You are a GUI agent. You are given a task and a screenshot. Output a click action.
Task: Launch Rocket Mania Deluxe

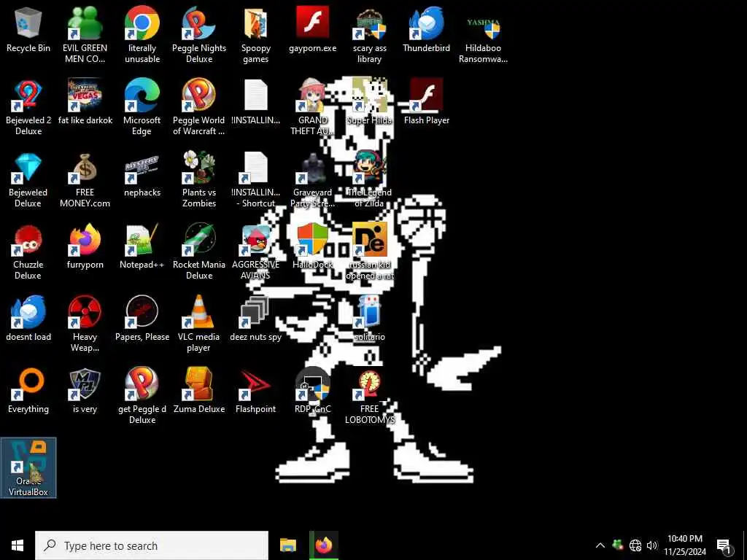(199, 252)
